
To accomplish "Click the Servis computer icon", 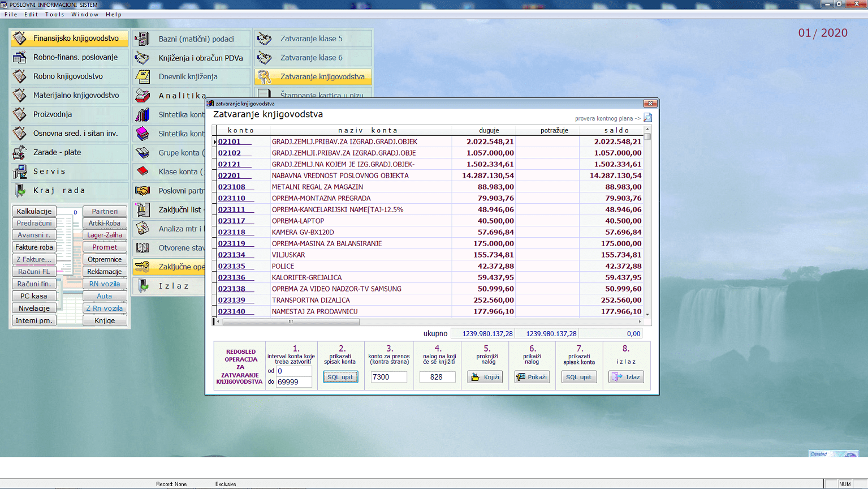I will (x=20, y=171).
